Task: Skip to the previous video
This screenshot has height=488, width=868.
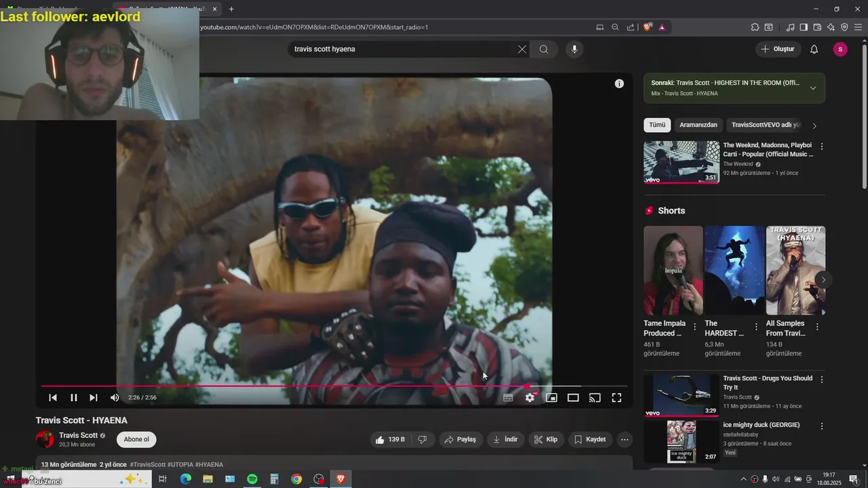Action: click(53, 398)
